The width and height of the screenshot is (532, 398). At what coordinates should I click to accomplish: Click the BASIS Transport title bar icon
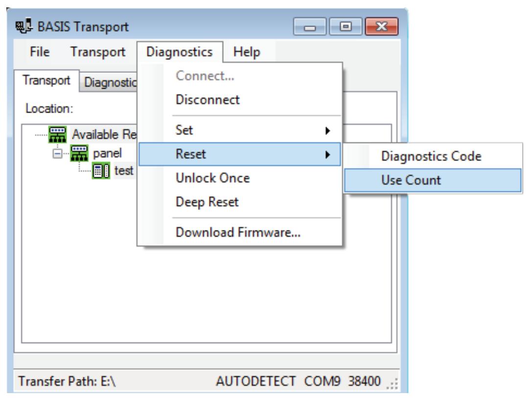pos(24,26)
